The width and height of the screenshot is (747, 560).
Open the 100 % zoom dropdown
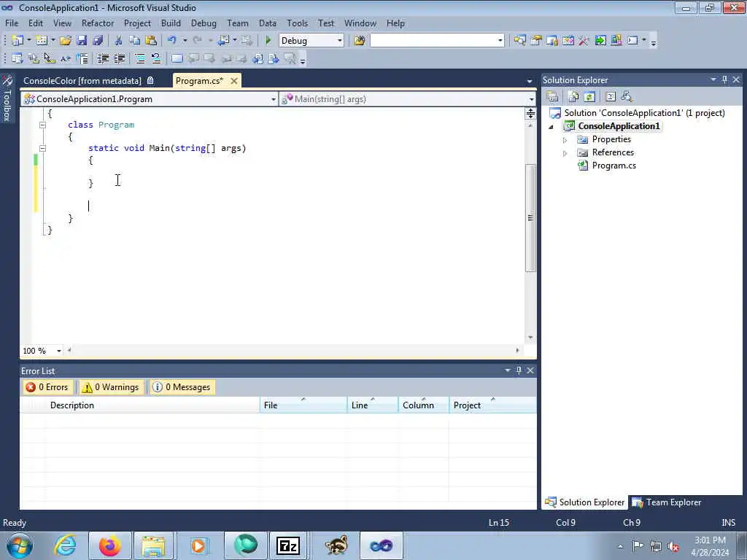coord(59,351)
